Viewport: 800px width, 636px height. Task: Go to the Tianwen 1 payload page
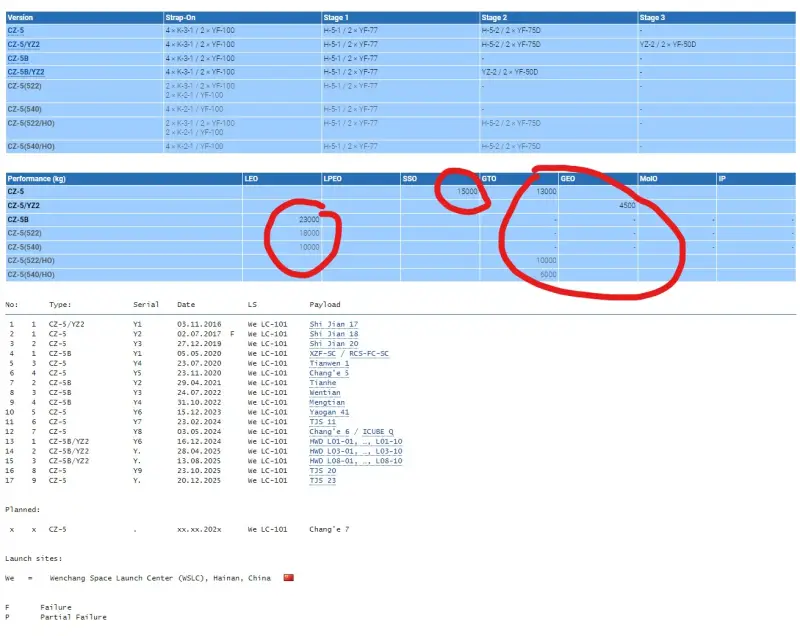pyautogui.click(x=329, y=364)
